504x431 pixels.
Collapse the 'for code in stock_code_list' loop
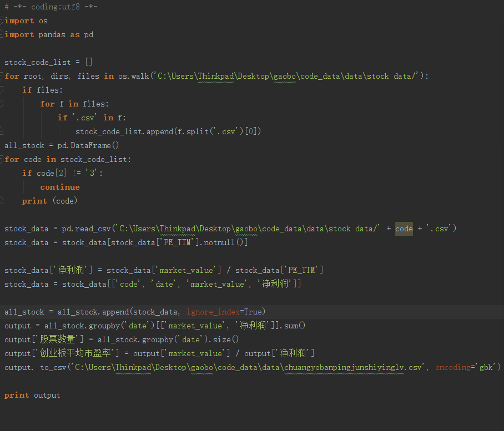pos(2,159)
